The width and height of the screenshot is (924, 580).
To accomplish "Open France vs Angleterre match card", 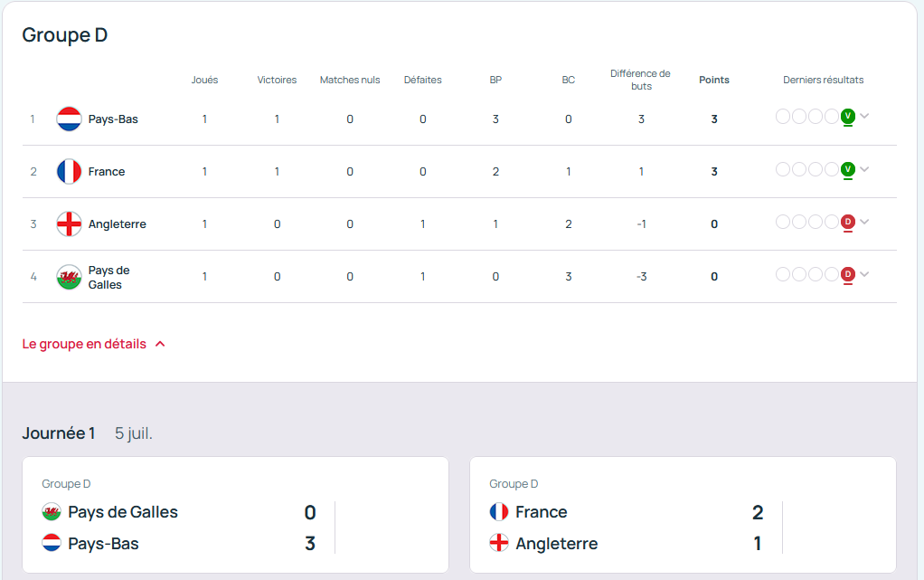I will [x=683, y=514].
